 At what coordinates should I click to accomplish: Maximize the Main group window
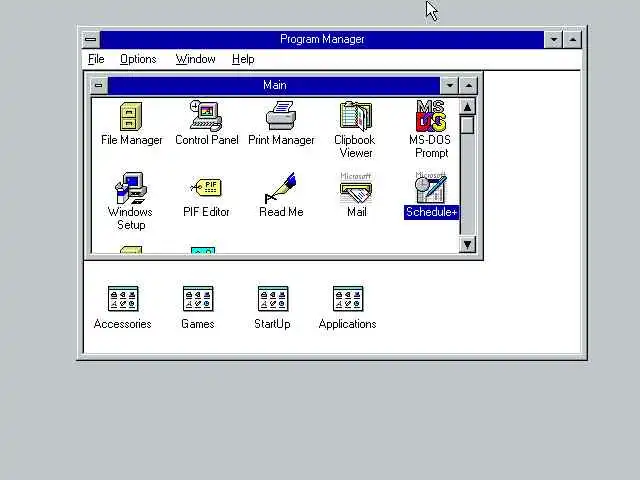(x=468, y=85)
